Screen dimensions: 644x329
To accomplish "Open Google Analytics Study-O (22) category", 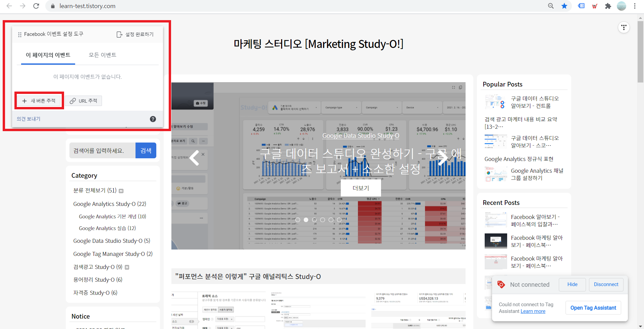I will click(110, 204).
